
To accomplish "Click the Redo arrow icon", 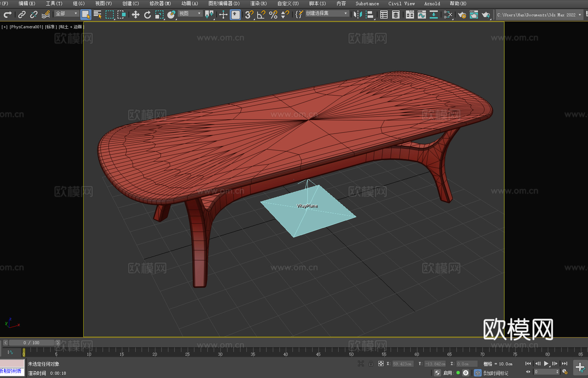I will click(7, 14).
